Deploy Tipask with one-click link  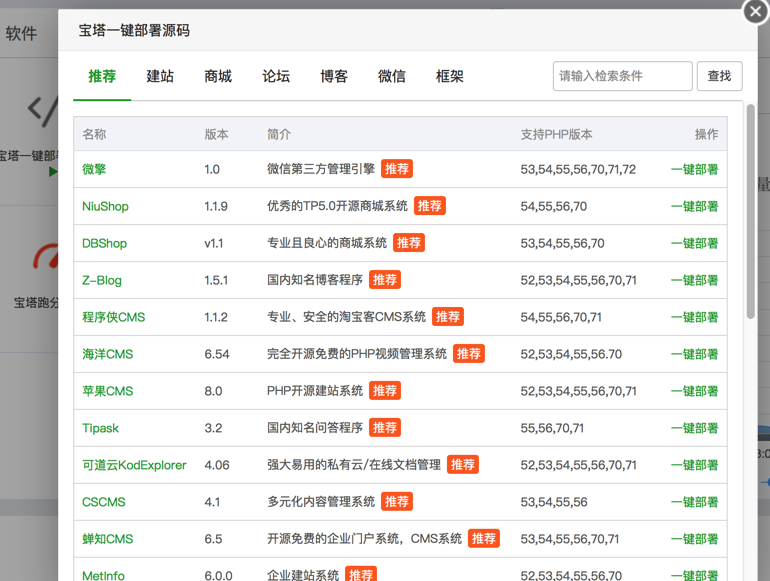[694, 428]
